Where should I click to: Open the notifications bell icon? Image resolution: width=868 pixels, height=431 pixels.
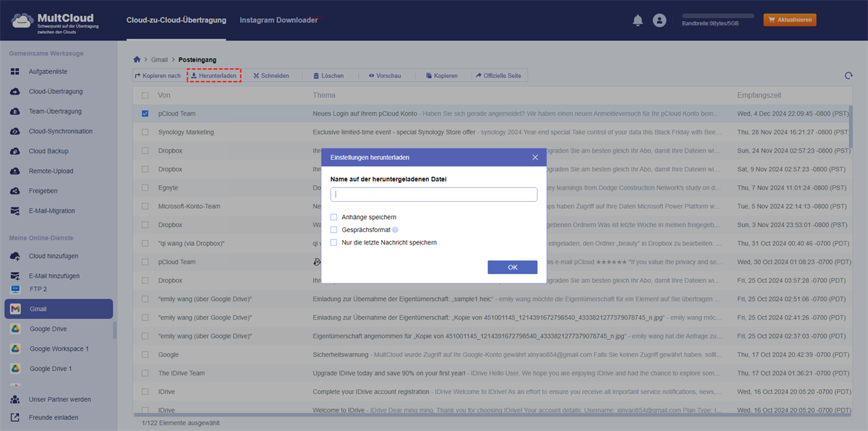coord(637,21)
